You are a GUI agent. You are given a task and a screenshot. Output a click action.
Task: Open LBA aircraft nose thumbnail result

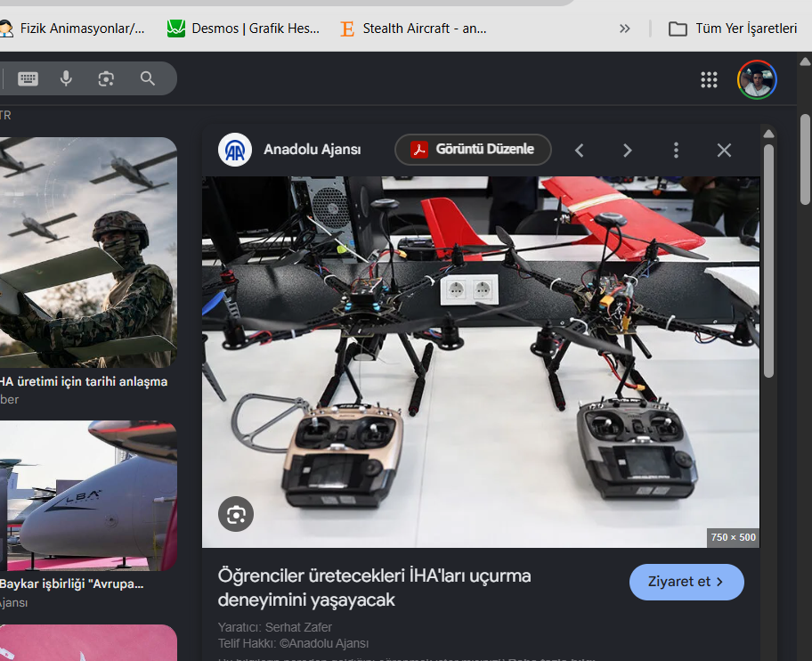coord(88,495)
